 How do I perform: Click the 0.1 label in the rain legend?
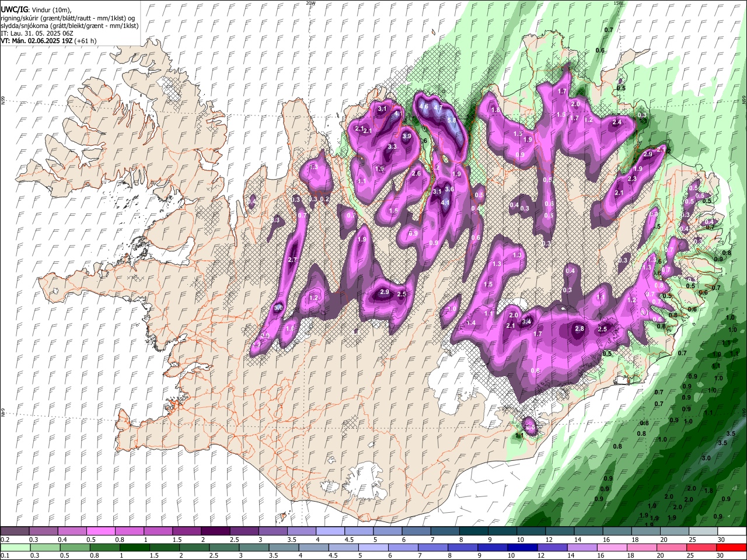tap(5, 556)
